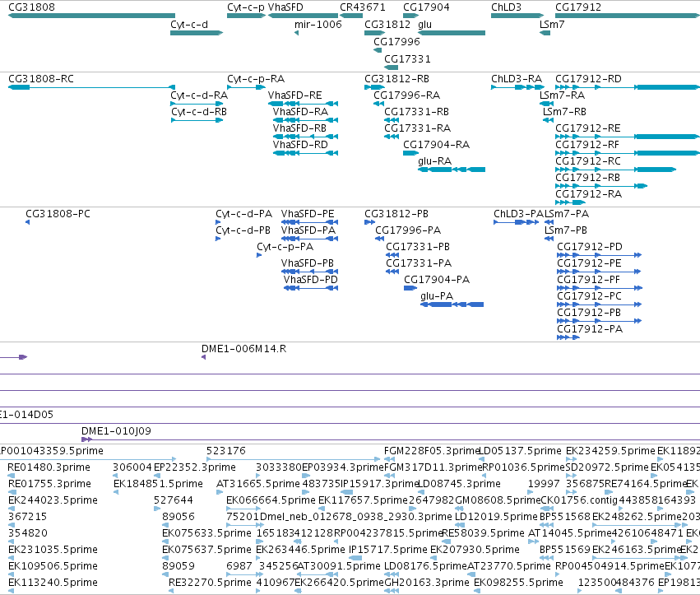Click EST AT31665.5prime
Image resolution: width=700 pixels, height=595 pixels.
pyautogui.click(x=219, y=492)
